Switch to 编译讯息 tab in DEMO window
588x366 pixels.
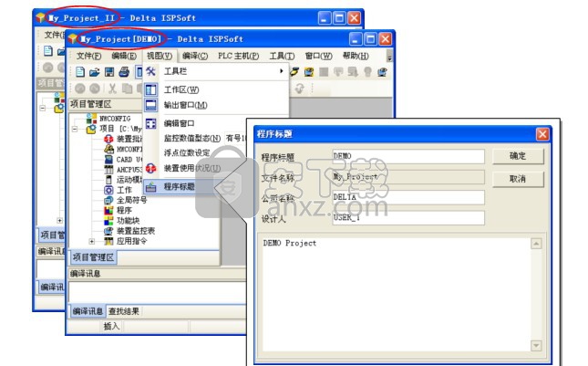pyautogui.click(x=88, y=311)
